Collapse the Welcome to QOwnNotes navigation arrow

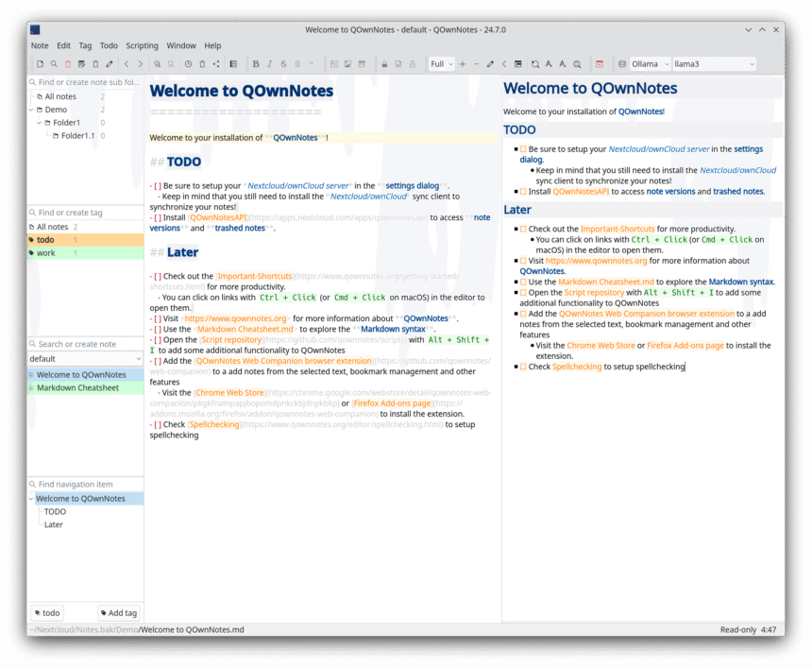point(31,499)
